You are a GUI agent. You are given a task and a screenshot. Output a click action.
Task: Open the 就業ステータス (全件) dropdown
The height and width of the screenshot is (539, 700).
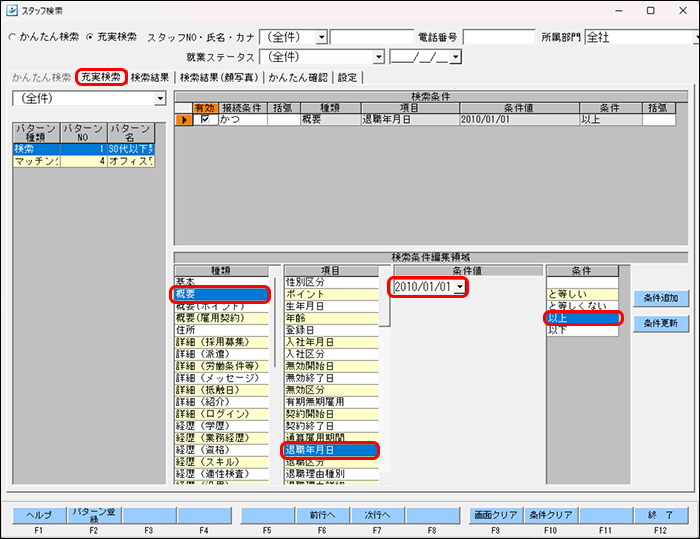pyautogui.click(x=379, y=57)
